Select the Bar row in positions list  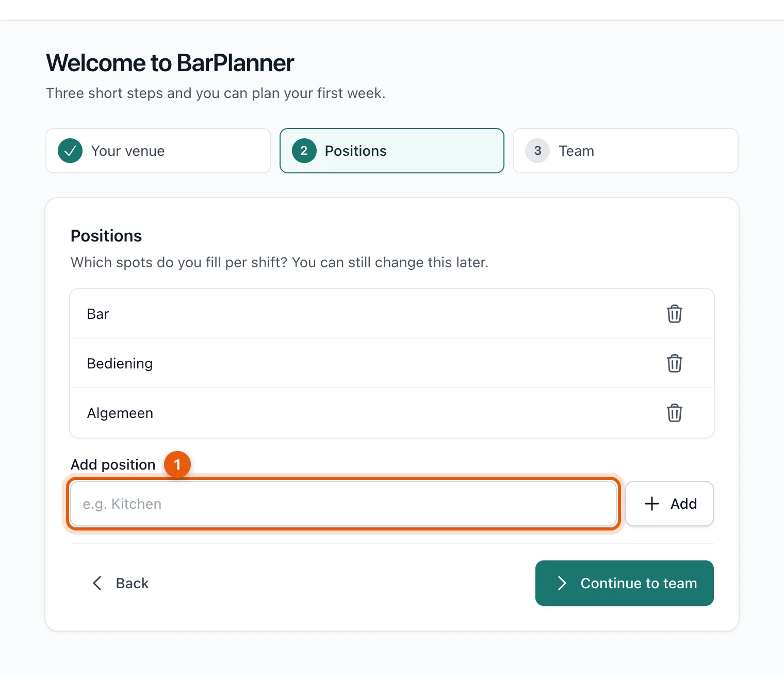pyautogui.click(x=392, y=314)
